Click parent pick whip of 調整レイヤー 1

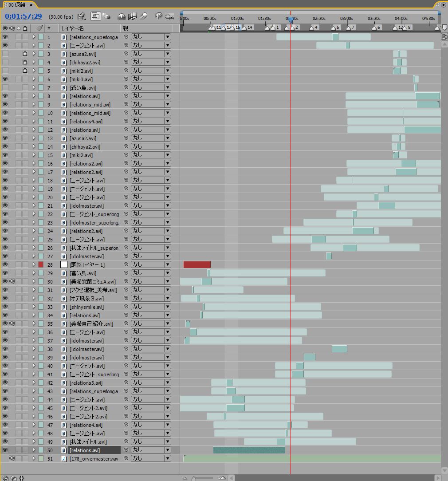(x=126, y=264)
